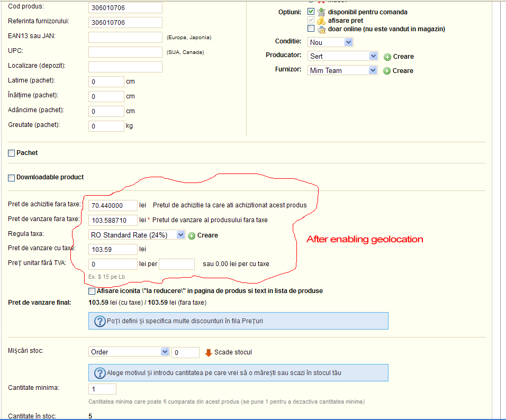Viewport: 506px width, 420px height.
Task: Click the Pachet label text
Action: coord(27,153)
